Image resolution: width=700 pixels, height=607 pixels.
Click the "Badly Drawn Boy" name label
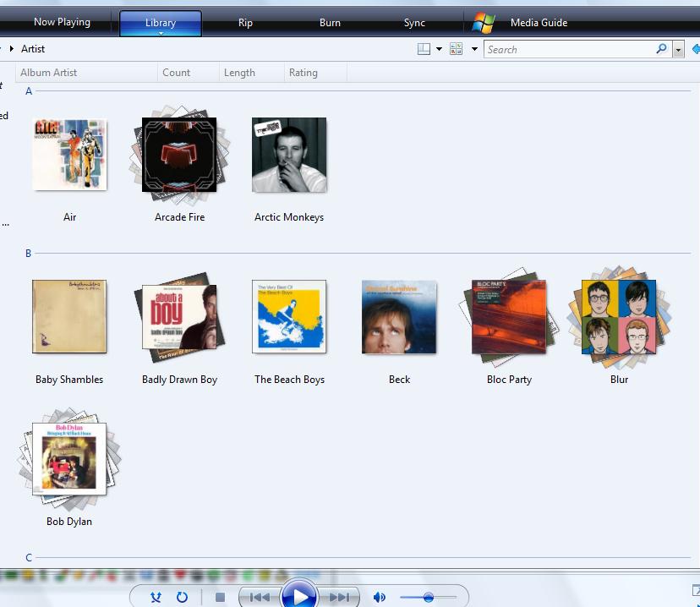tap(179, 380)
